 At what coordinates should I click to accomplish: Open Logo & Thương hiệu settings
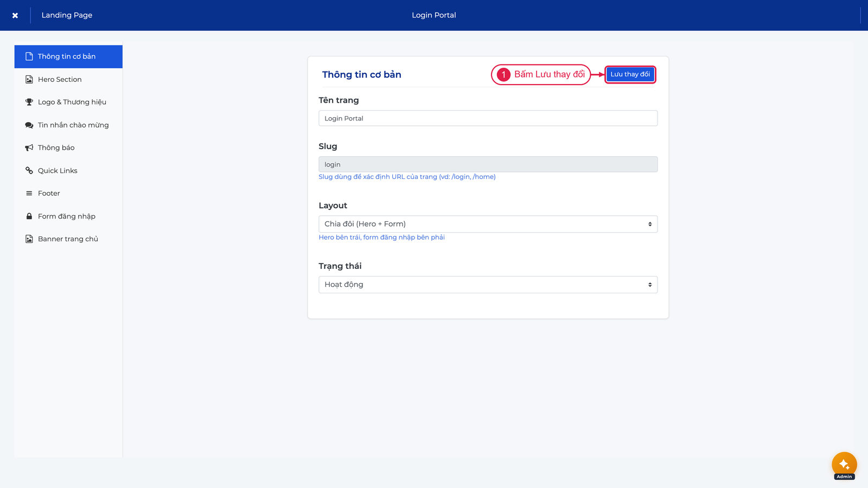(68, 102)
